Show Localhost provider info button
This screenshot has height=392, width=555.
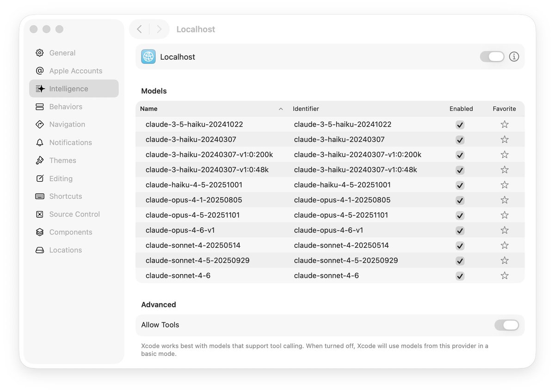[514, 56]
